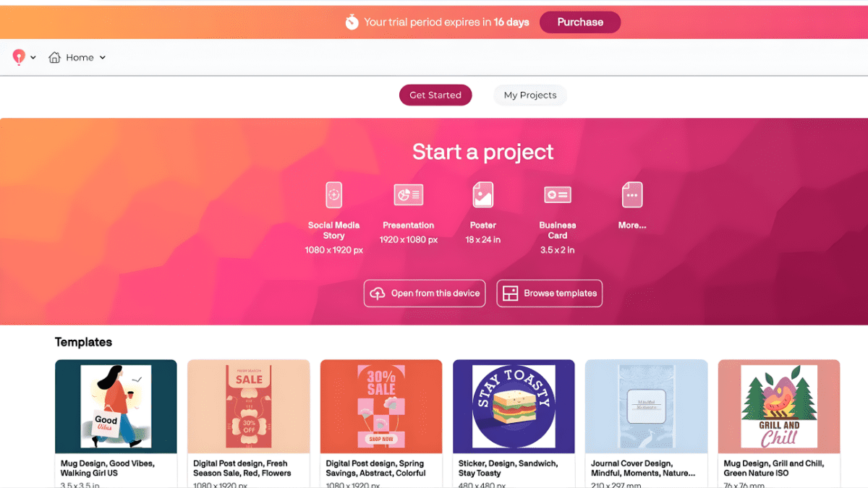Open the Stay Toasty sticker template

tap(514, 406)
